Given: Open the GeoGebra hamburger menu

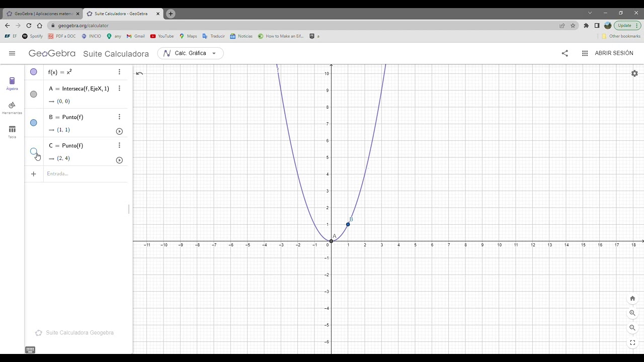Looking at the screenshot, I should click(x=12, y=53).
